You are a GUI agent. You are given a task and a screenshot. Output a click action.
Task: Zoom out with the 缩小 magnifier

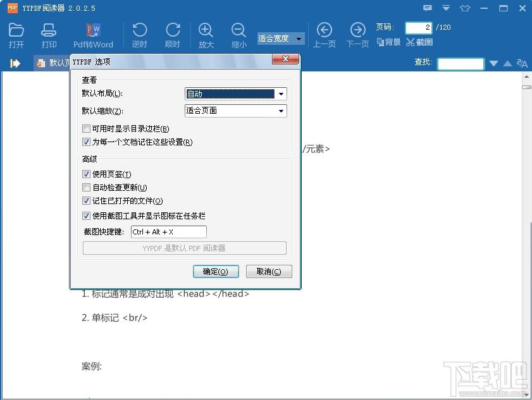pos(238,35)
